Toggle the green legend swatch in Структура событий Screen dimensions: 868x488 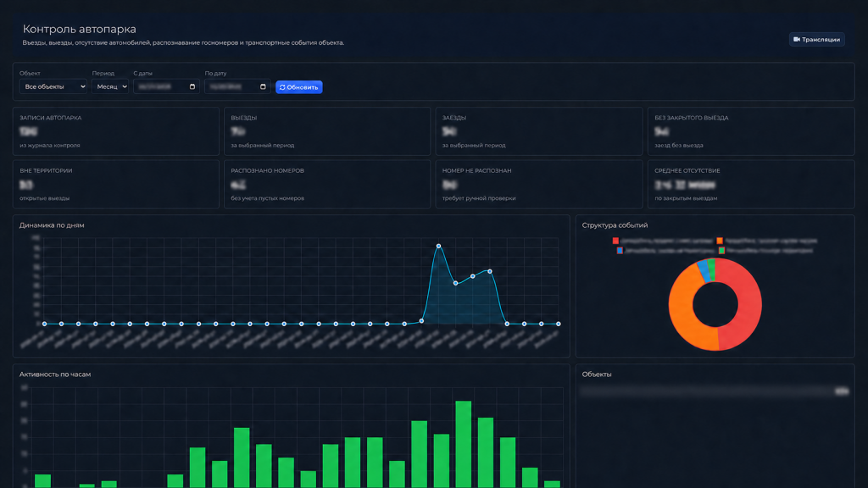pos(722,251)
